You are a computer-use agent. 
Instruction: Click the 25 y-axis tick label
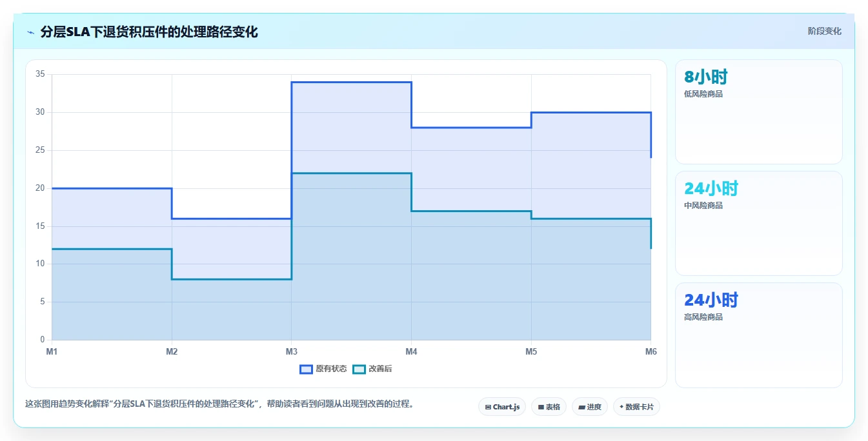(x=40, y=150)
